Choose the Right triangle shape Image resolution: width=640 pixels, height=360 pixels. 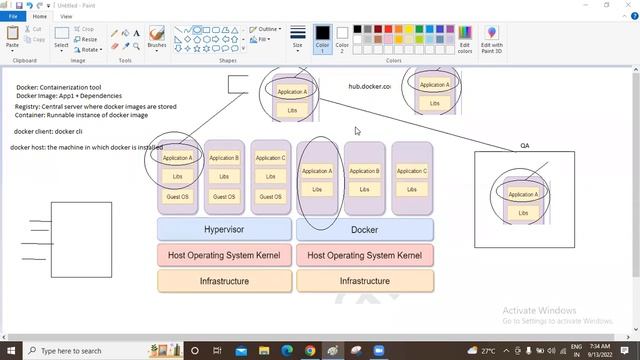click(x=178, y=40)
